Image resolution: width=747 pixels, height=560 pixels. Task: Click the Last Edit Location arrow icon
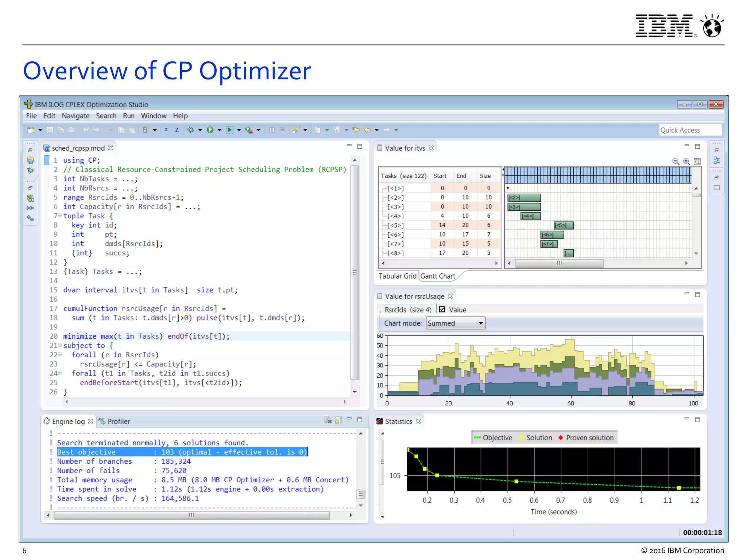point(356,130)
